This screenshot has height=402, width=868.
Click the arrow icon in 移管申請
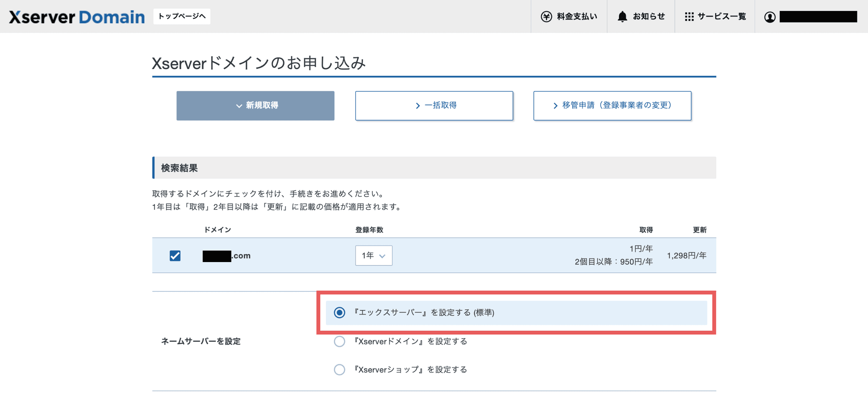click(x=555, y=106)
